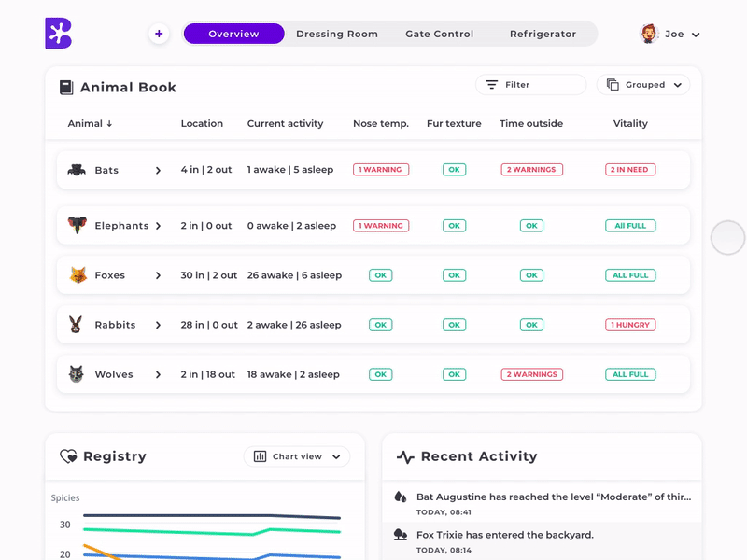Click the Bats 2 IN NEED vitality badge
Image resolution: width=747 pixels, height=560 pixels.
[x=630, y=170]
